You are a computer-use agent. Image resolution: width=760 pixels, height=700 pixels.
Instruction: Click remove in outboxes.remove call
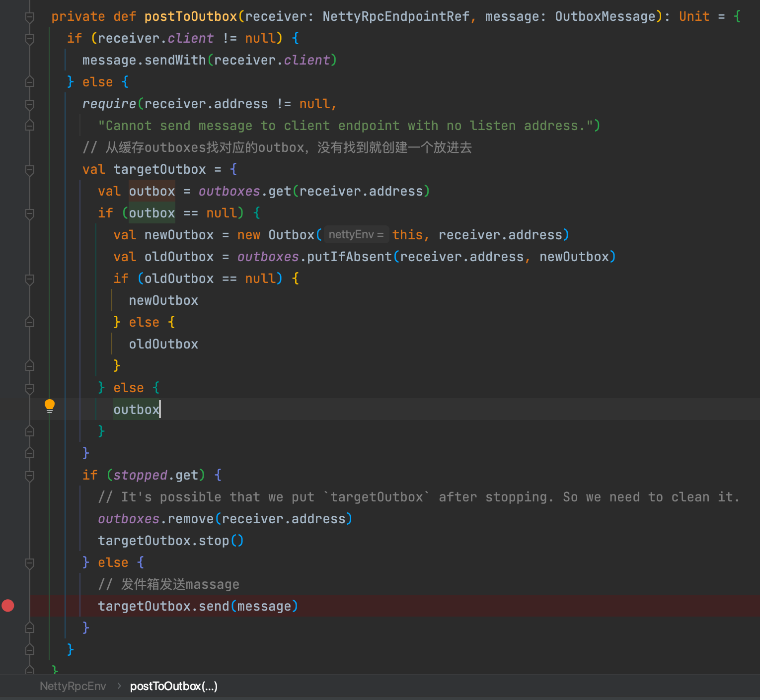click(x=191, y=519)
